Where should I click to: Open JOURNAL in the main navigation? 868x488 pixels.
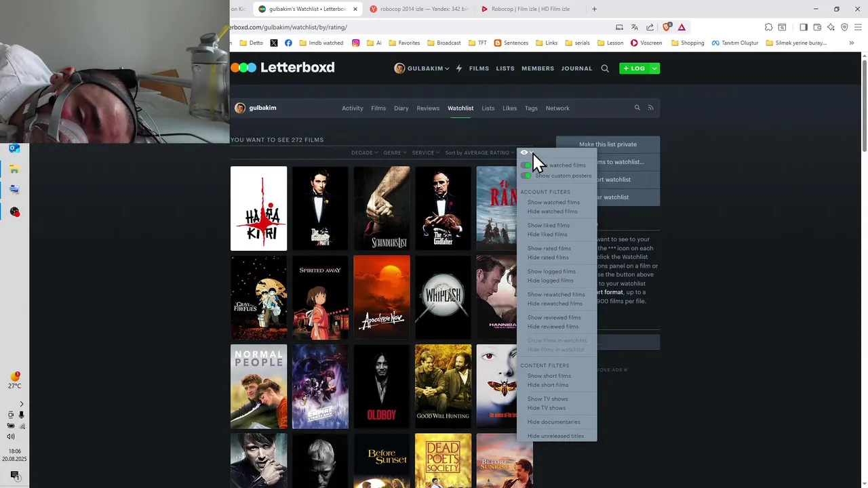pos(576,68)
